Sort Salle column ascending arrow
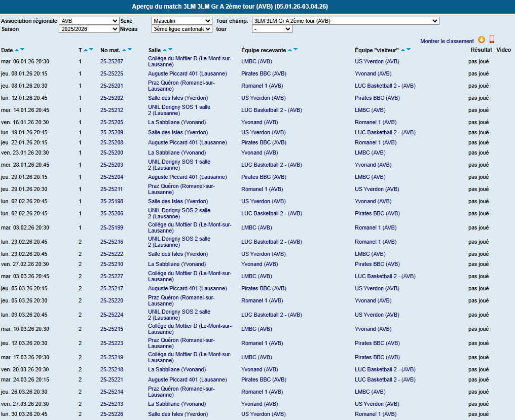The height and width of the screenshot is (420, 515). click(164, 50)
